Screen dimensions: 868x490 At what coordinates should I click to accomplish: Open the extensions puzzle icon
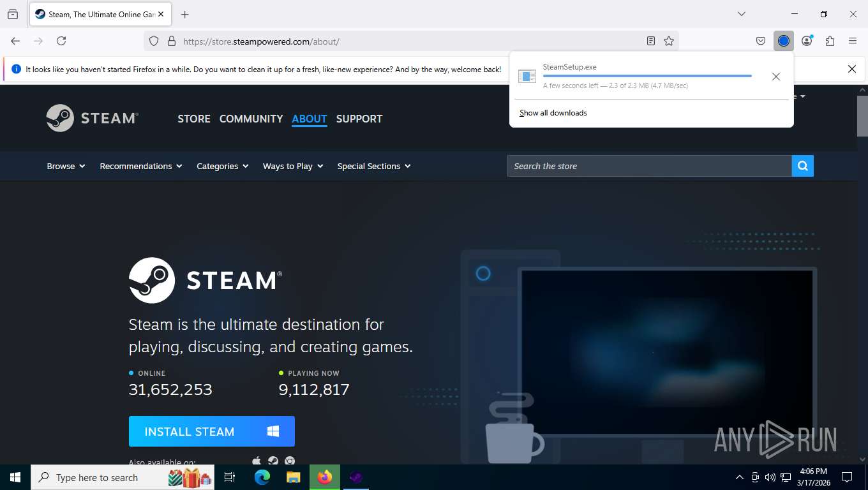pos(830,41)
